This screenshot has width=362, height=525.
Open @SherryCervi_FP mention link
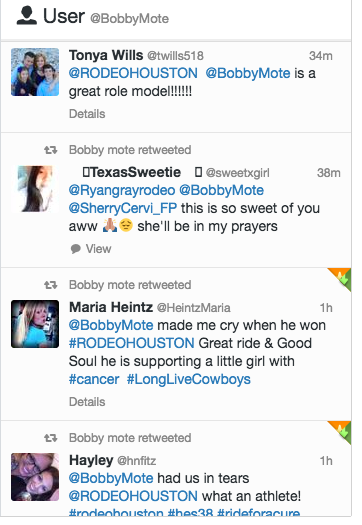point(123,208)
